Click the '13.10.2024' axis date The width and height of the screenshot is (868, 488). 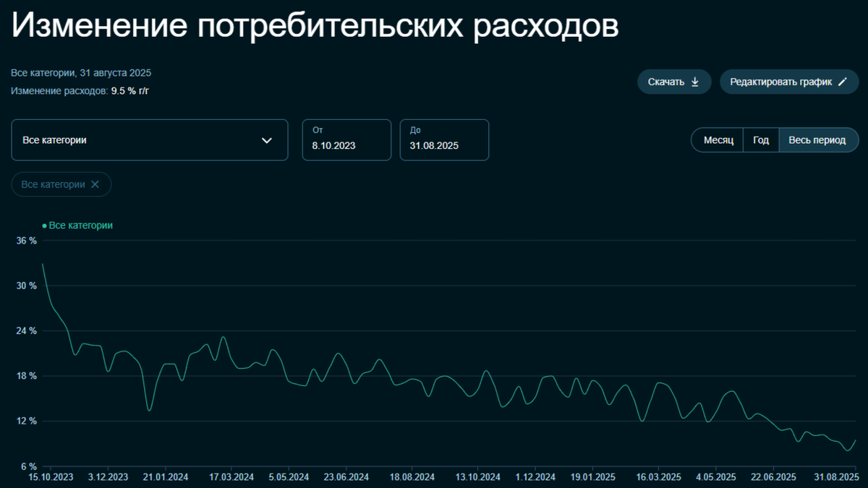pos(477,477)
